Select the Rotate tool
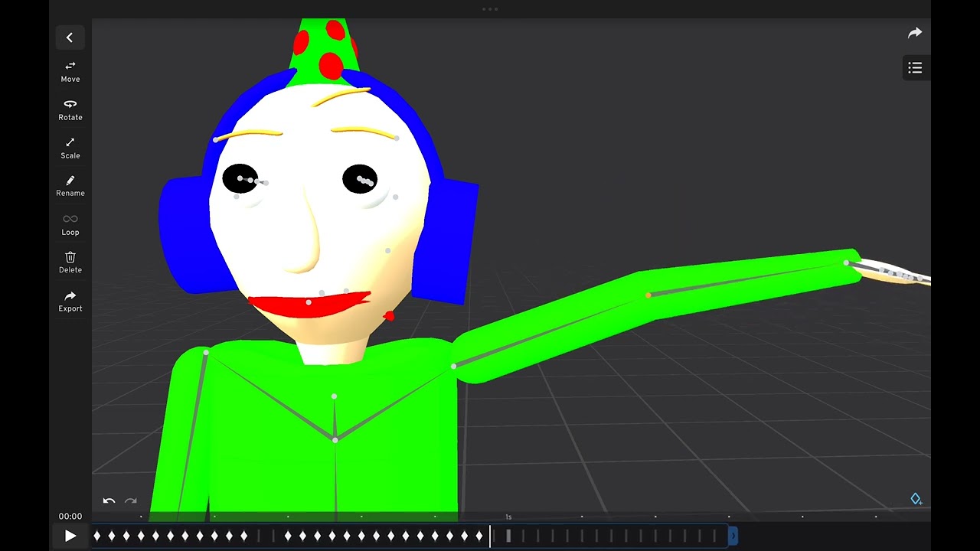The width and height of the screenshot is (980, 551). pos(70,110)
